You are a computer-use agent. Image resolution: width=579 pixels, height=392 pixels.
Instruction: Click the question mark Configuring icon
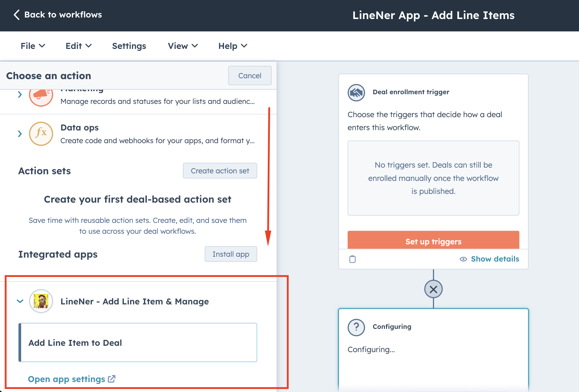pyautogui.click(x=356, y=327)
